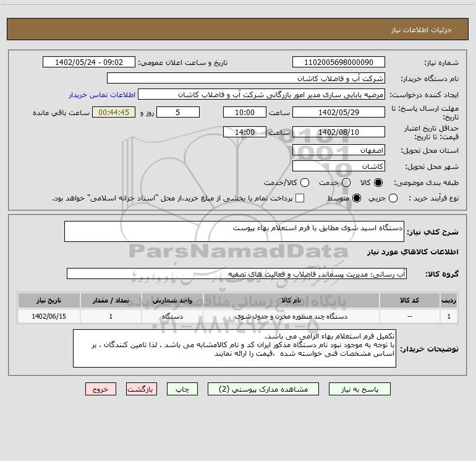Click the item name دستگاه چند منظوره مخزن و جدول شوی
The image size is (476, 461).
(291, 316)
